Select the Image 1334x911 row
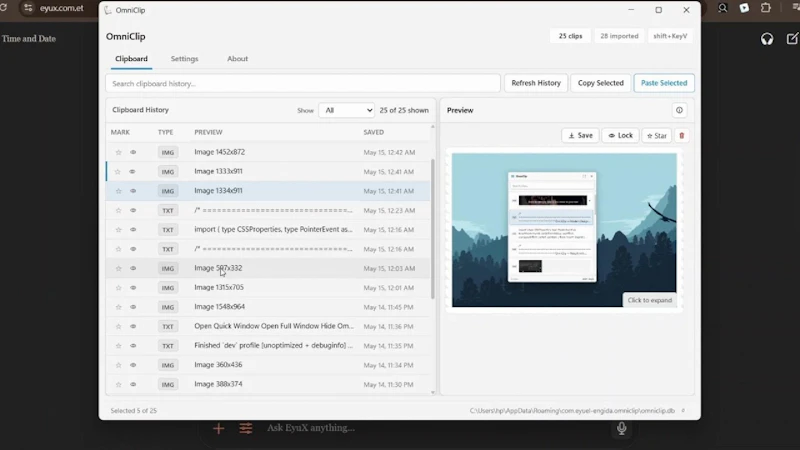The height and width of the screenshot is (450, 800). coord(268,191)
